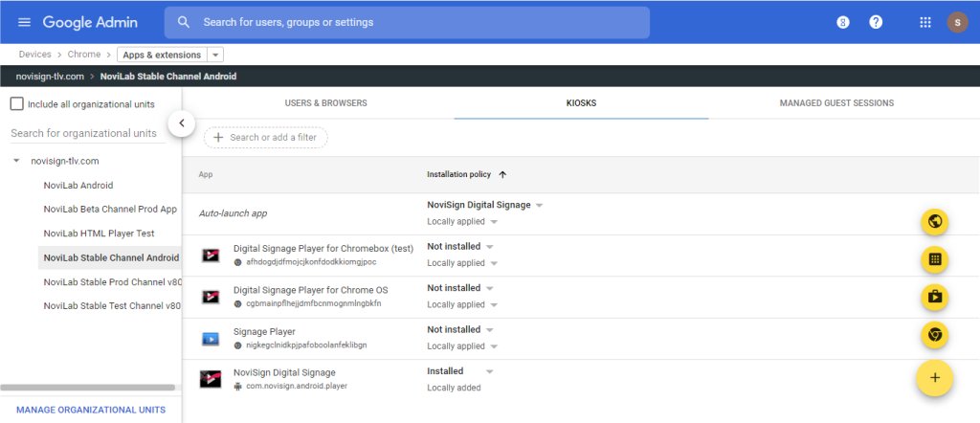This screenshot has width=980, height=423.
Task: Open Manage Organizational Units link
Action: click(91, 410)
